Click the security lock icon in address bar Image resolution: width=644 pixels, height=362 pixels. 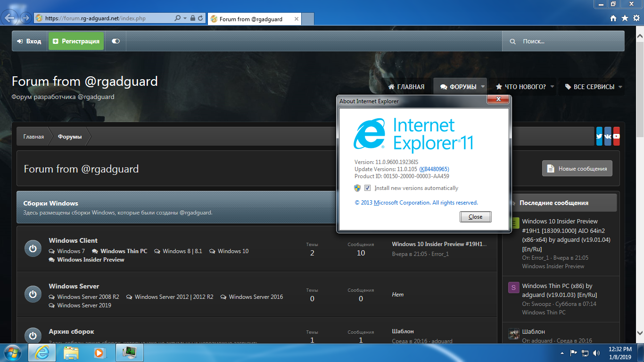(192, 18)
